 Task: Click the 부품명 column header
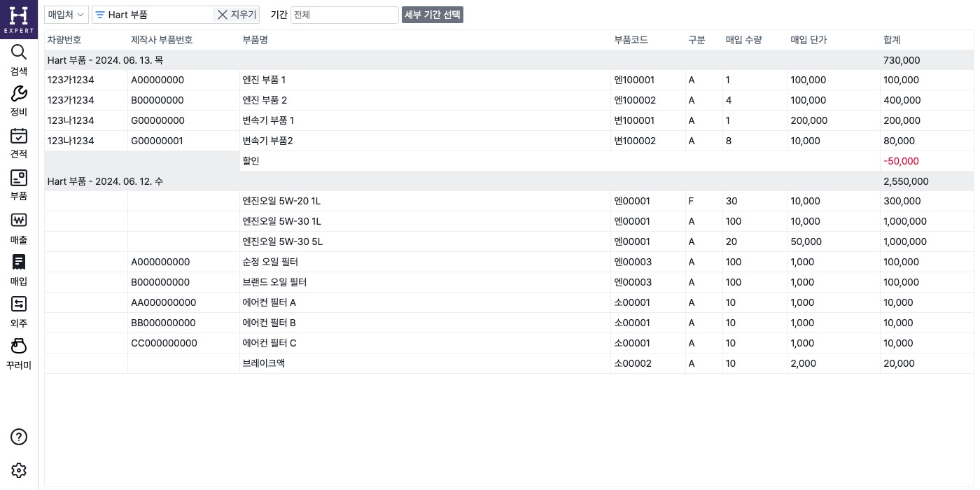[255, 40]
